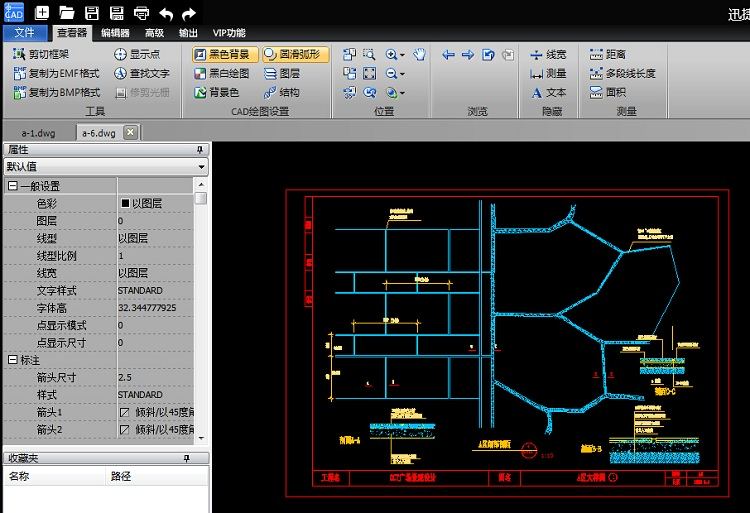
Task: Switch to the 编辑器 ribbon tab
Action: [115, 32]
